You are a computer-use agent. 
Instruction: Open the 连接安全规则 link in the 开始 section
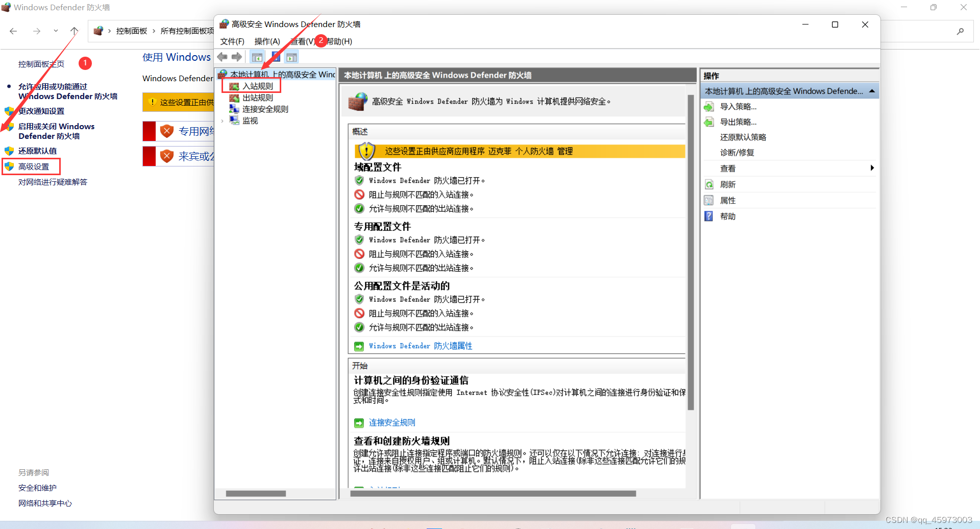point(392,423)
